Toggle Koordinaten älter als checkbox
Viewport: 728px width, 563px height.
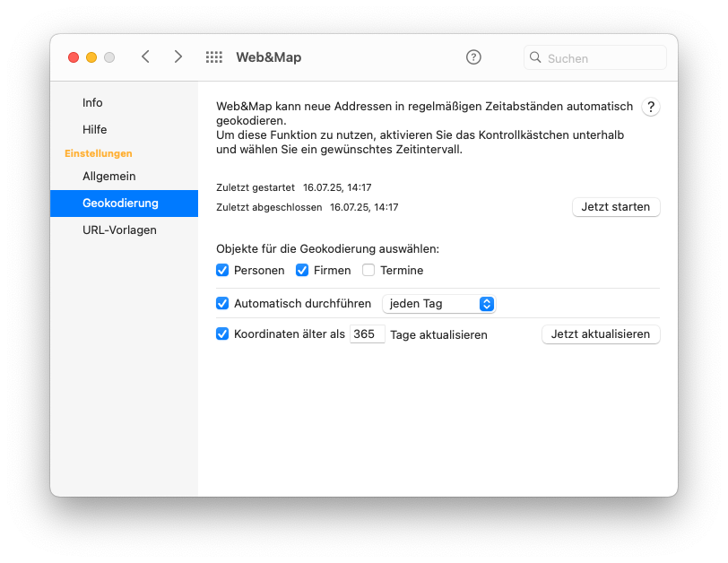222,333
